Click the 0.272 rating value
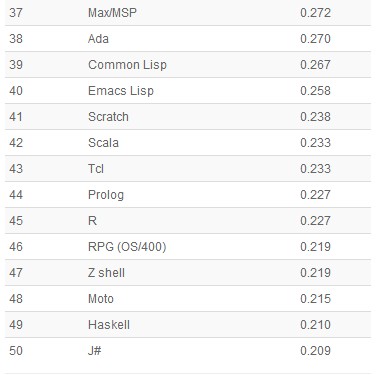Screen dimensions: 379x376 pos(315,13)
